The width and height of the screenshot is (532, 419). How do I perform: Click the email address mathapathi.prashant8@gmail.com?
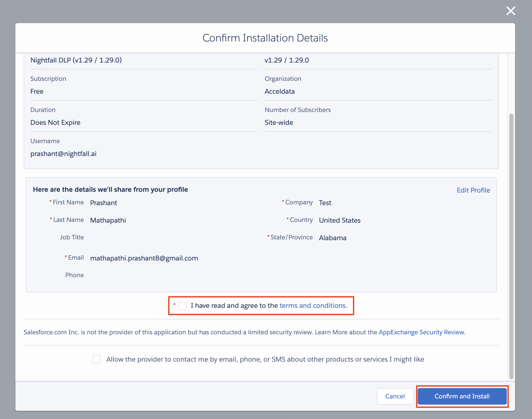point(144,258)
